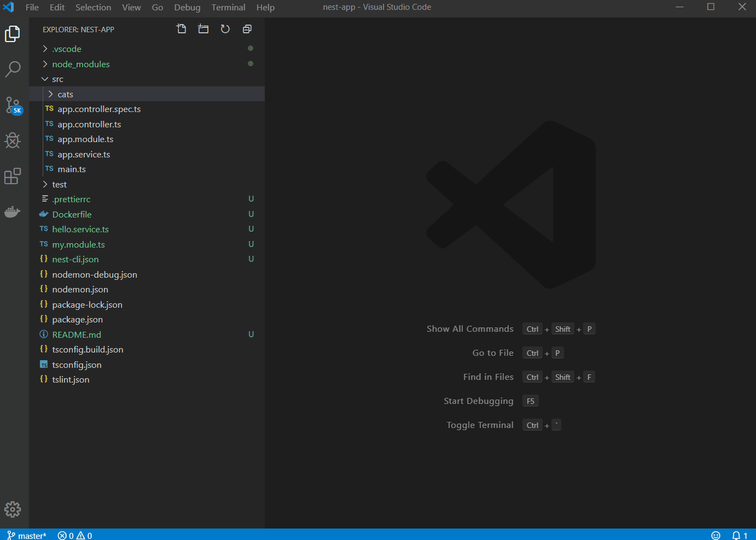Open the Go menu
Screen dimensions: 756x540
(158, 7)
